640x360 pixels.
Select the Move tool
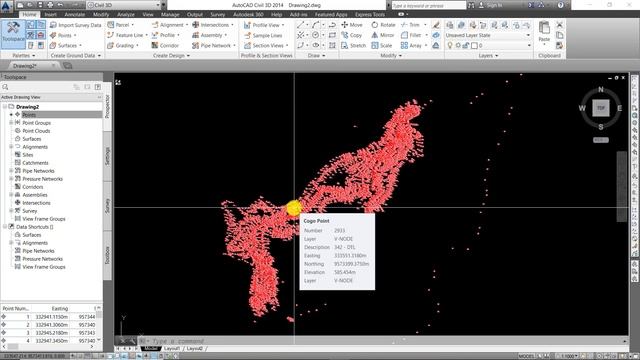[352, 25]
